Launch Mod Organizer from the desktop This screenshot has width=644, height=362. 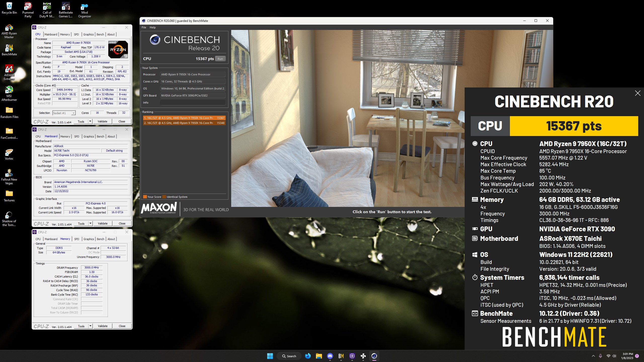pos(85,10)
